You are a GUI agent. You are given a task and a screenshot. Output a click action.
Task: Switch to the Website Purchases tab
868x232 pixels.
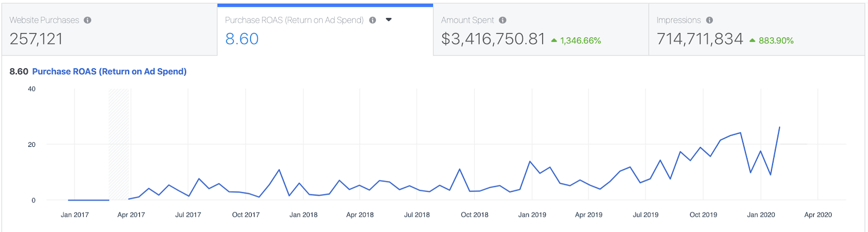pyautogui.click(x=108, y=30)
